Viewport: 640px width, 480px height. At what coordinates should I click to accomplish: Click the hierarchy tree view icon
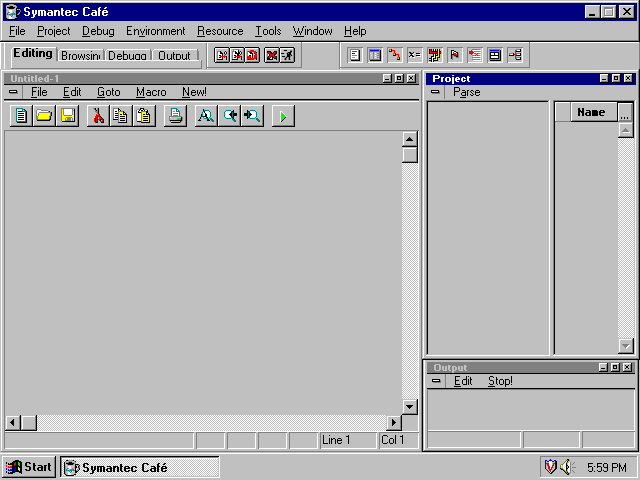coord(515,55)
